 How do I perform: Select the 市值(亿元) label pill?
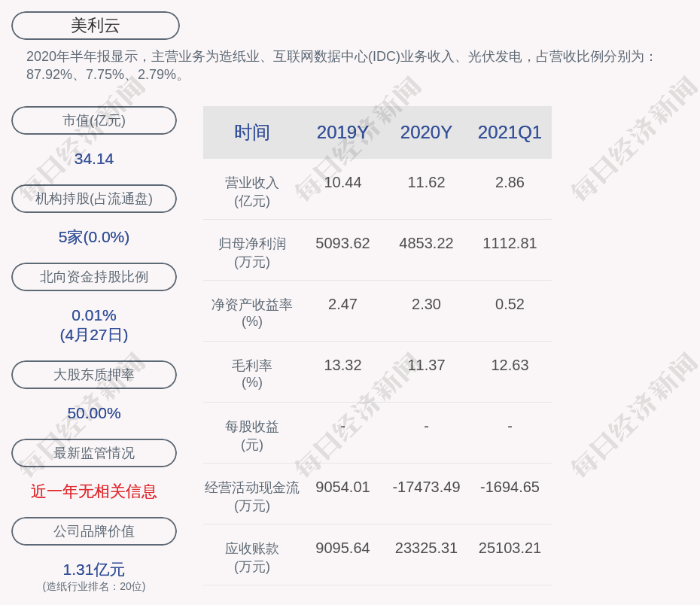coord(94,120)
